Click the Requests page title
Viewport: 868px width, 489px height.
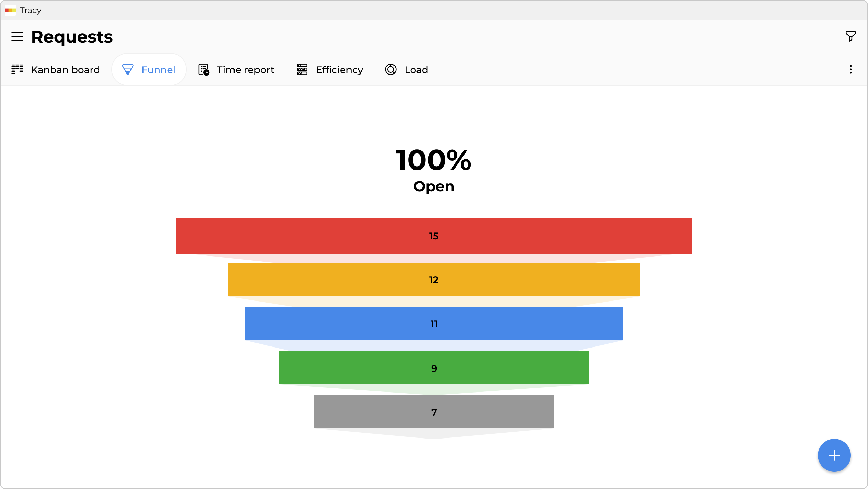coord(72,37)
